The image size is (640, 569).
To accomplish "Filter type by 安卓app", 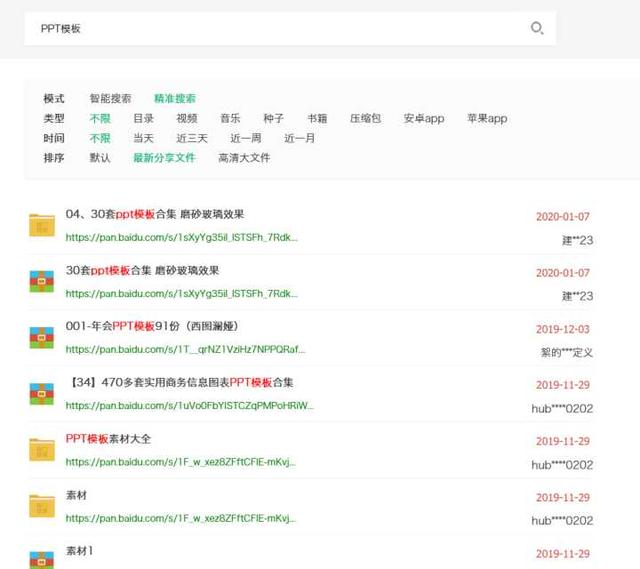I will [424, 118].
